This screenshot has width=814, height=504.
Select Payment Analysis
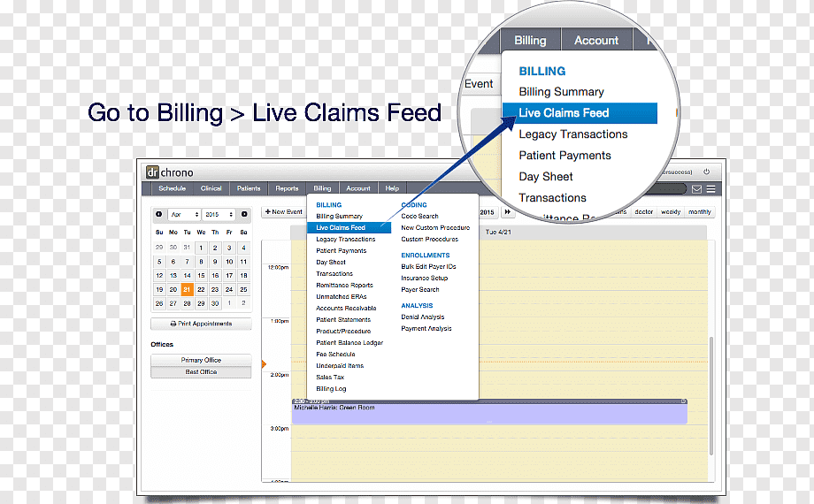click(x=426, y=329)
